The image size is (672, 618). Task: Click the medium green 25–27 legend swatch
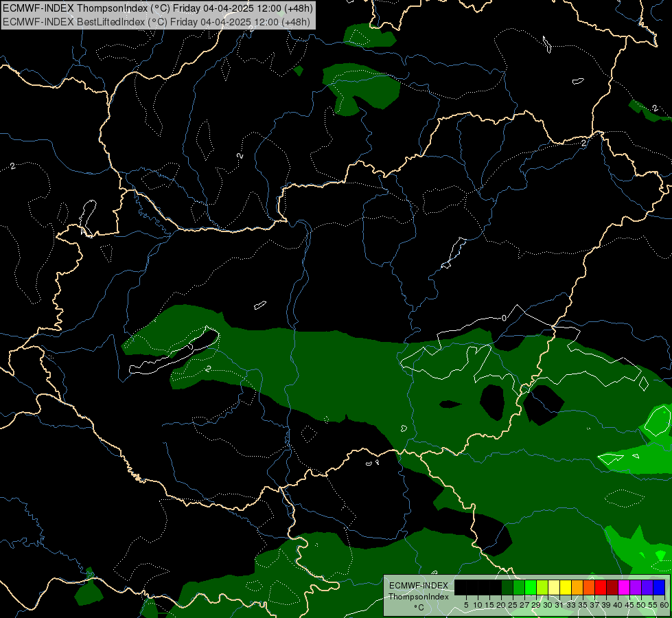(519, 587)
